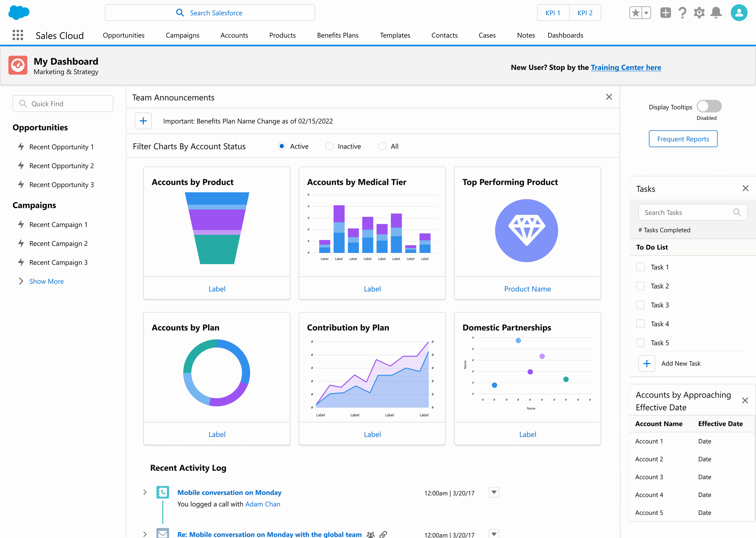
Task: Open the Accounts tab
Action: (x=234, y=35)
